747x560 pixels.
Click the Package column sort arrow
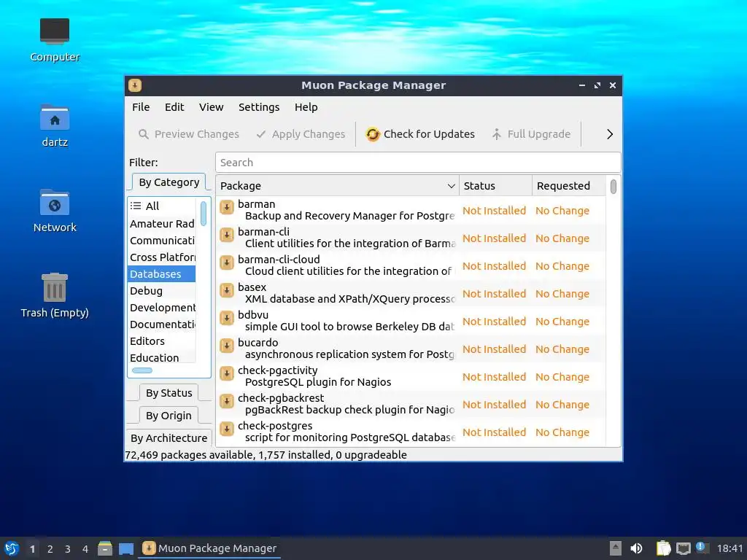click(x=451, y=186)
